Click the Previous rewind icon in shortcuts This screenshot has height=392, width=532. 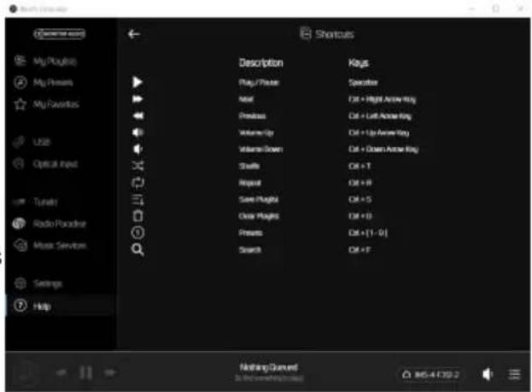tap(137, 116)
